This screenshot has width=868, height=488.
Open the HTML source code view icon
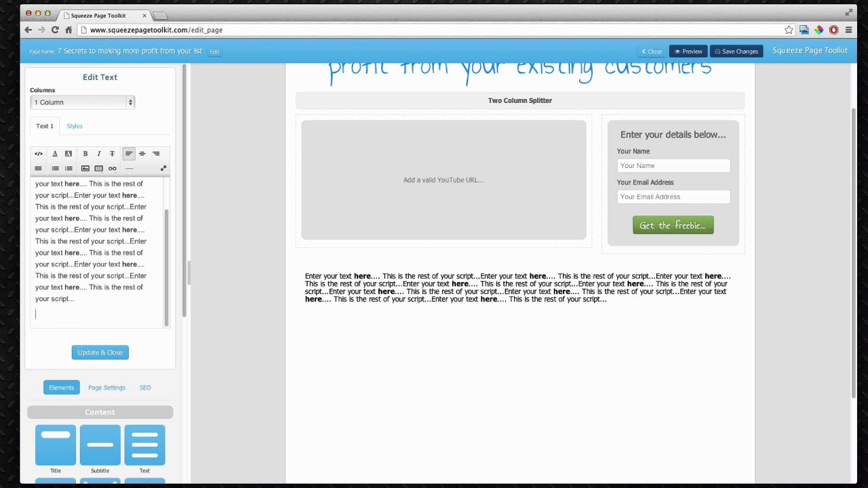coord(39,154)
